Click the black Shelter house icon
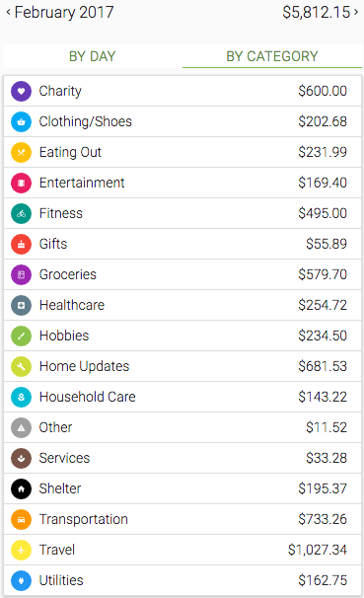364x598 pixels. pyautogui.click(x=21, y=488)
